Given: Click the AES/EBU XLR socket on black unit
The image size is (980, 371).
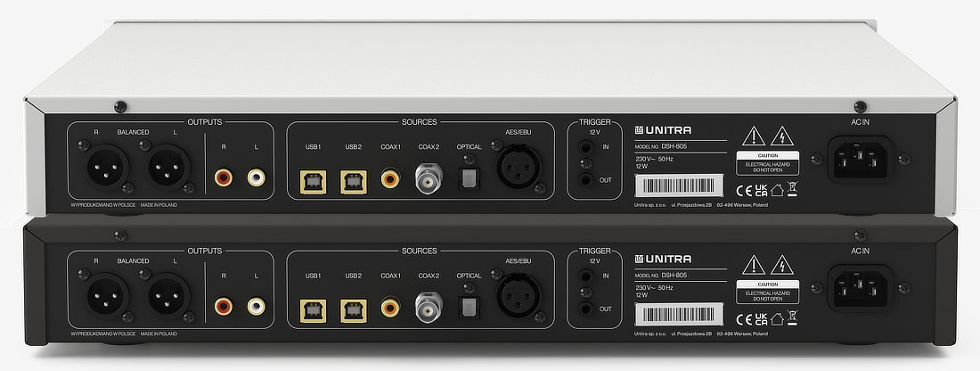Looking at the screenshot, I should click(519, 295).
